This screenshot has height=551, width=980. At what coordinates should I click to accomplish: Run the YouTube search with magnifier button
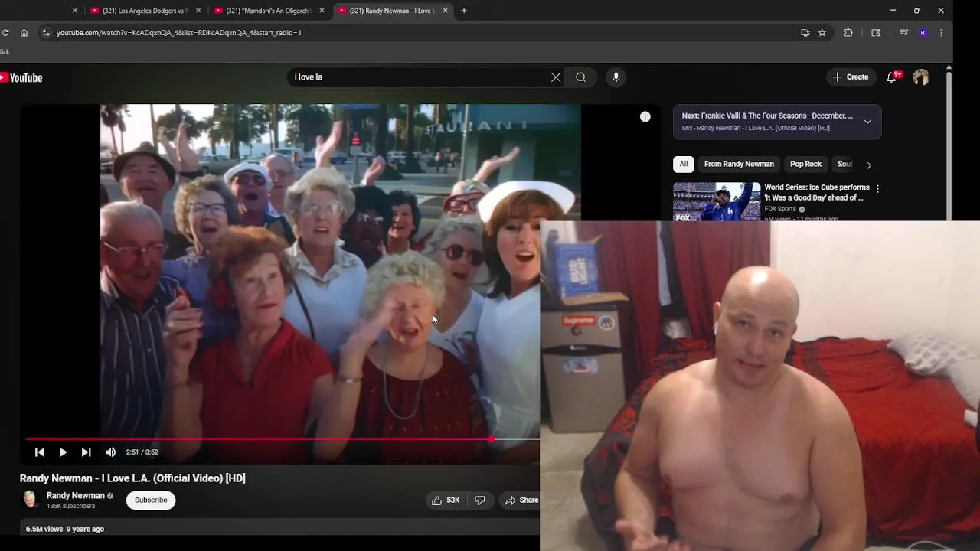581,77
